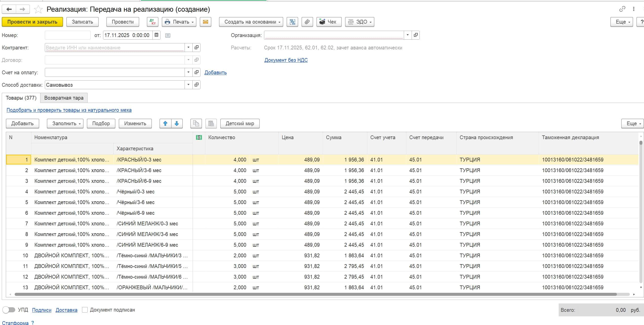This screenshot has width=644, height=325.
Task: Click the Дт/Кт postings icon
Action: (x=153, y=22)
